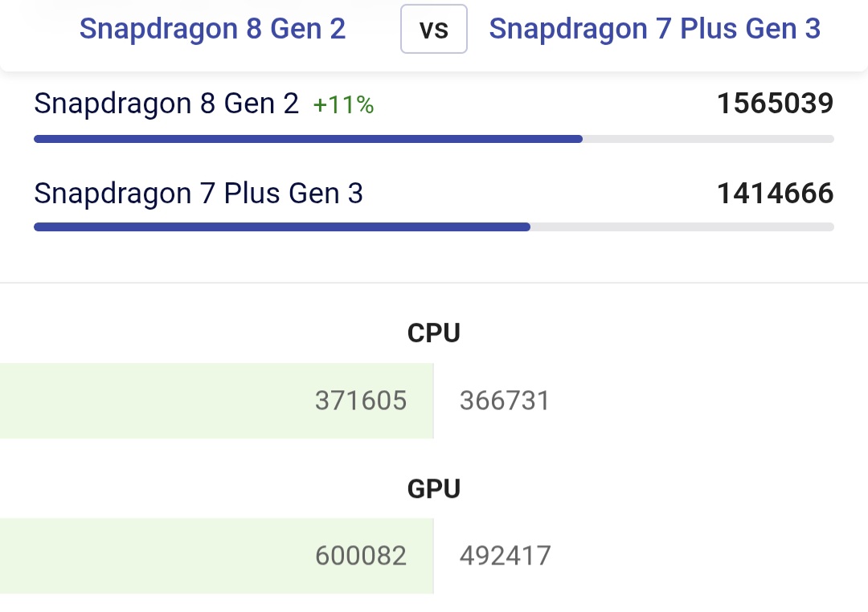Select the CPU score 371605
868x612 pixels.
[361, 401]
